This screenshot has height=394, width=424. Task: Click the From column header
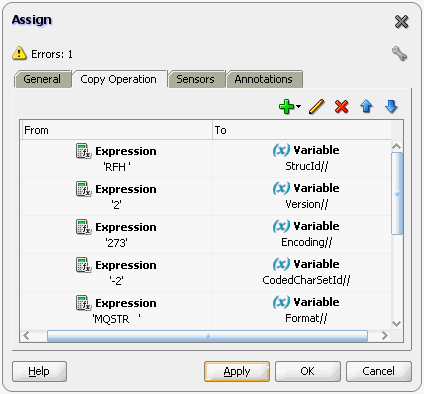point(116,130)
